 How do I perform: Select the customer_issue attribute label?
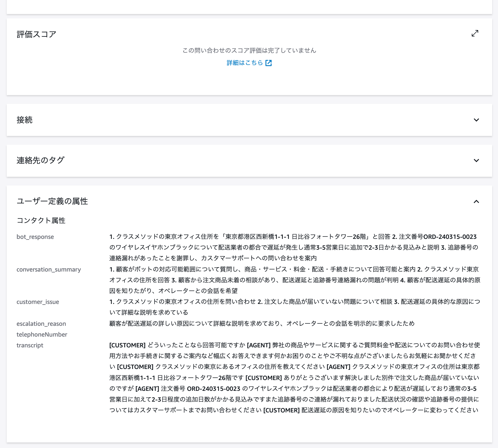[38, 302]
